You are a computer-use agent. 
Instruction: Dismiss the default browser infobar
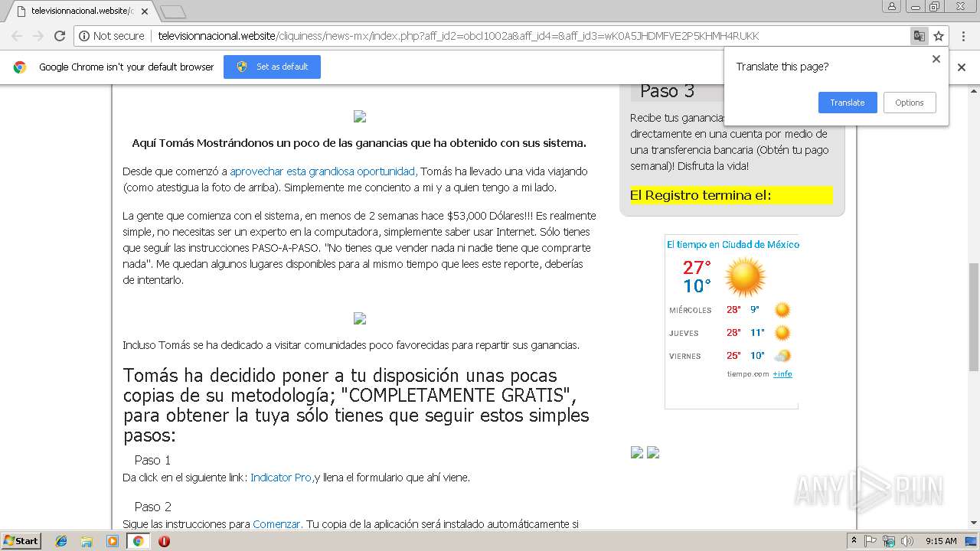click(962, 67)
